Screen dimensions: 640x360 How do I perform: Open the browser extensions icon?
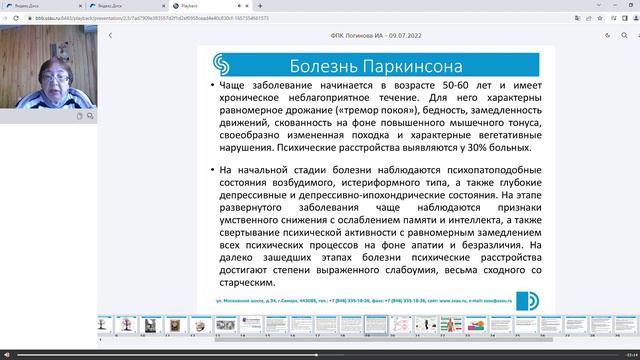tap(613, 18)
